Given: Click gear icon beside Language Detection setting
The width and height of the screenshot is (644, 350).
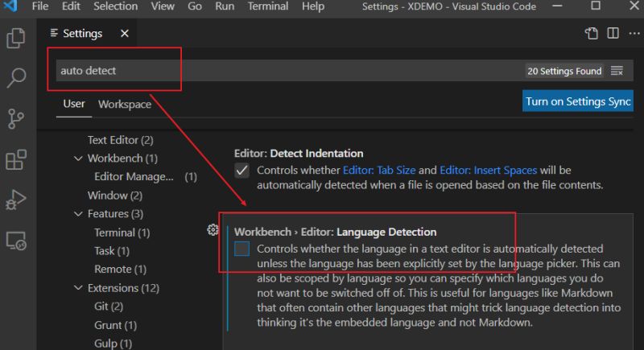Looking at the screenshot, I should [x=213, y=230].
